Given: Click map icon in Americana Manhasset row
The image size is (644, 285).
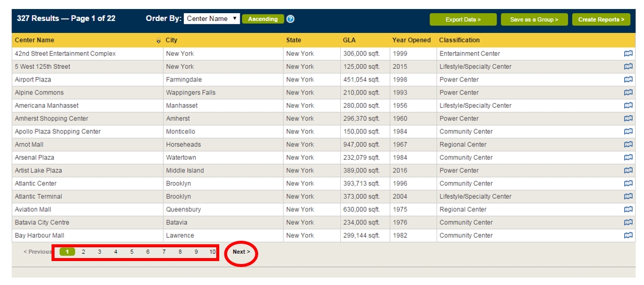Looking at the screenshot, I should click(x=628, y=105).
